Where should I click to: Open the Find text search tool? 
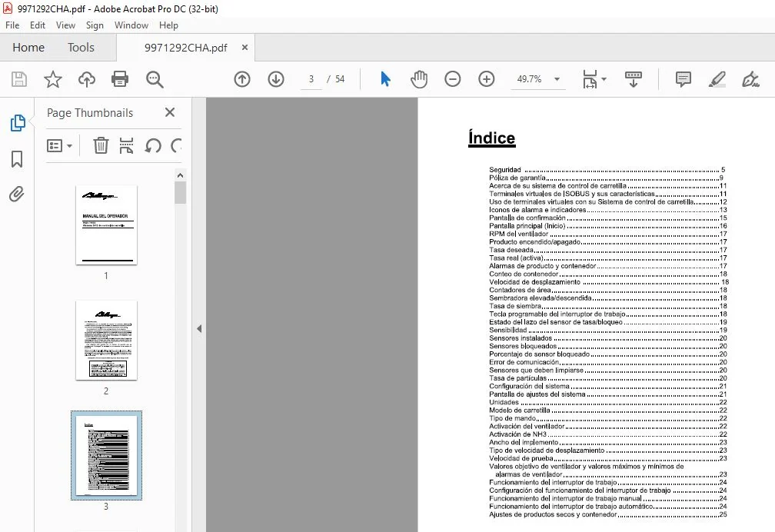(155, 79)
